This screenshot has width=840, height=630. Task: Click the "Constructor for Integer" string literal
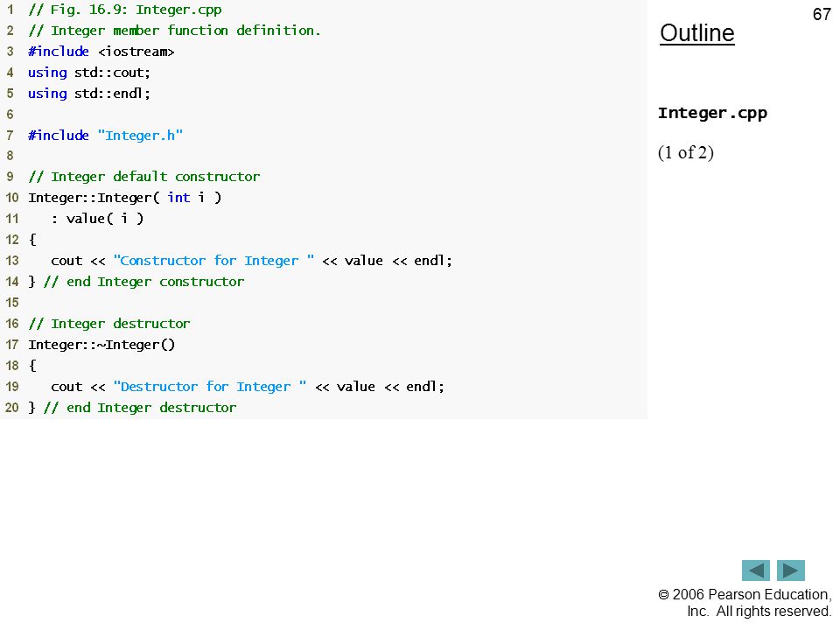(213, 261)
